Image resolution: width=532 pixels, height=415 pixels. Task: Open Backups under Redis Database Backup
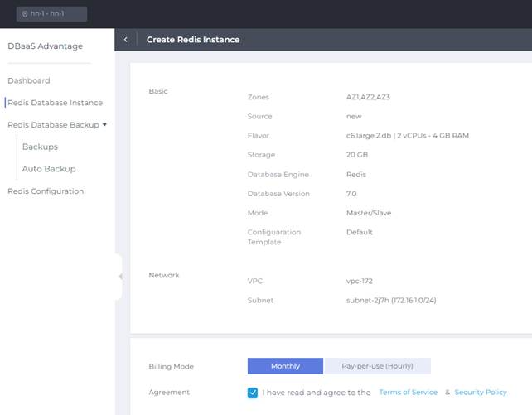coord(40,147)
